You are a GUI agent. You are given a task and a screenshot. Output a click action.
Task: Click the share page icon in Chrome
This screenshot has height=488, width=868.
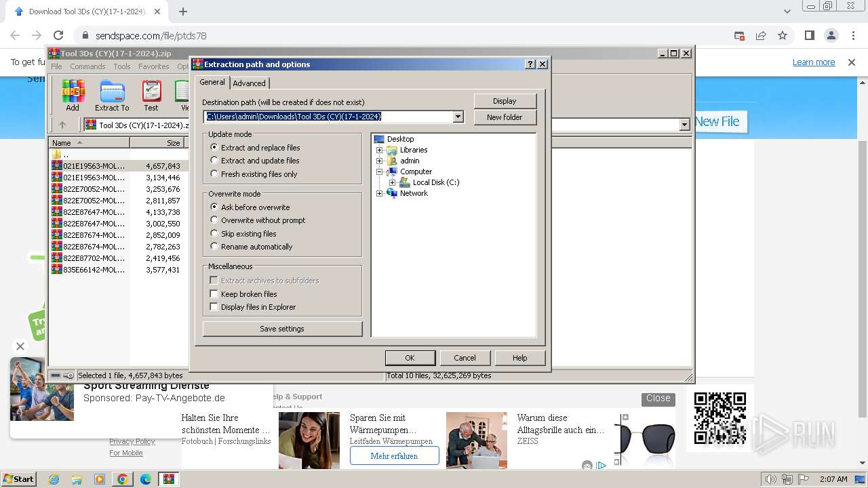(761, 35)
